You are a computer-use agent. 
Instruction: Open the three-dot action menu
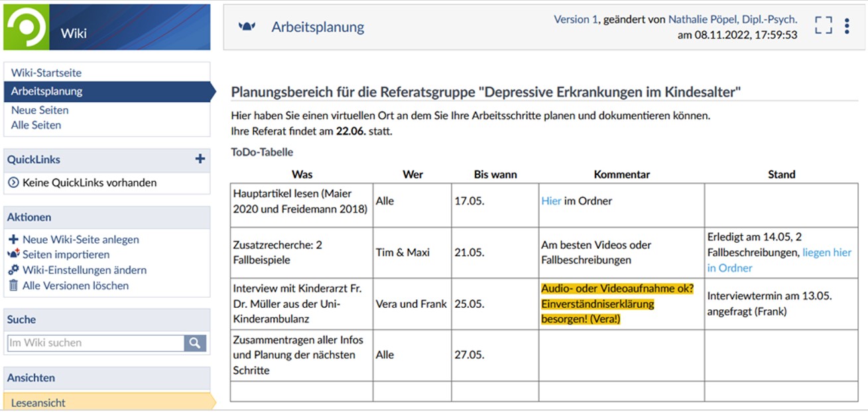click(847, 26)
